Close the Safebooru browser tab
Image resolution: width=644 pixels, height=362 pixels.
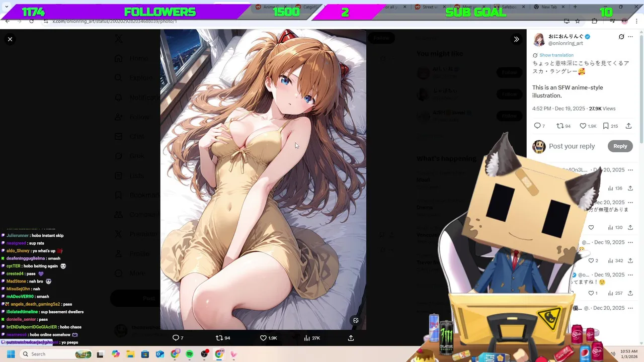click(x=524, y=7)
